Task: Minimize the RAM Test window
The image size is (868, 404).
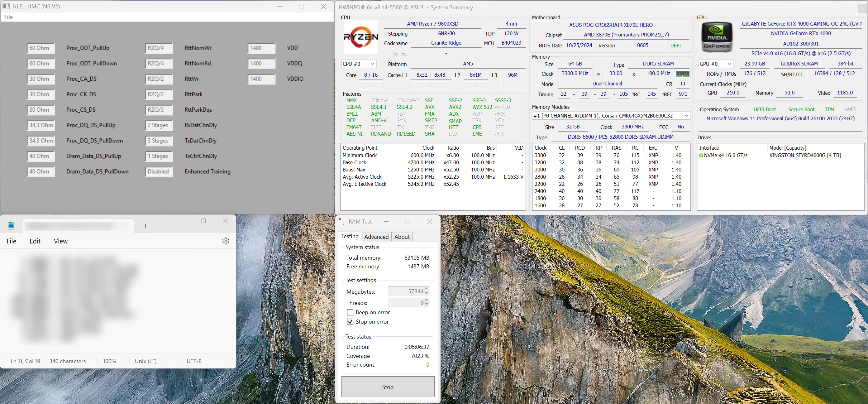Action: point(386,222)
